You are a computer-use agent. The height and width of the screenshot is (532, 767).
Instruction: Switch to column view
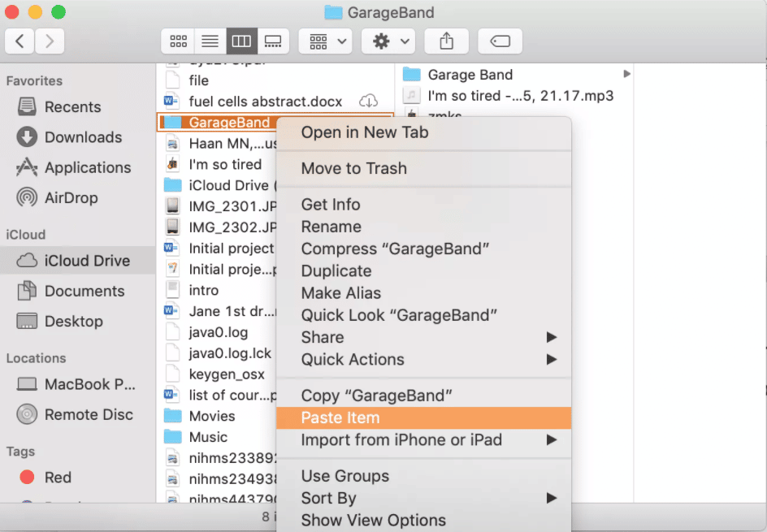[x=241, y=41]
